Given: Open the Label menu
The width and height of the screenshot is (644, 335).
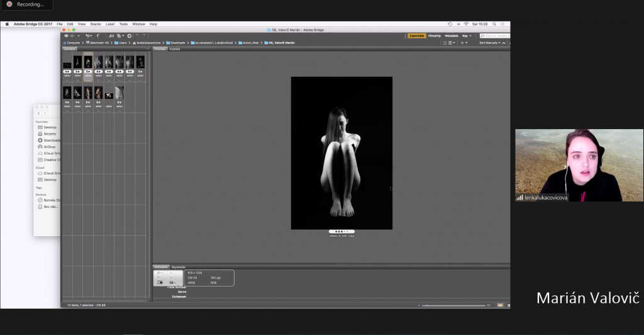Looking at the screenshot, I should [109, 24].
